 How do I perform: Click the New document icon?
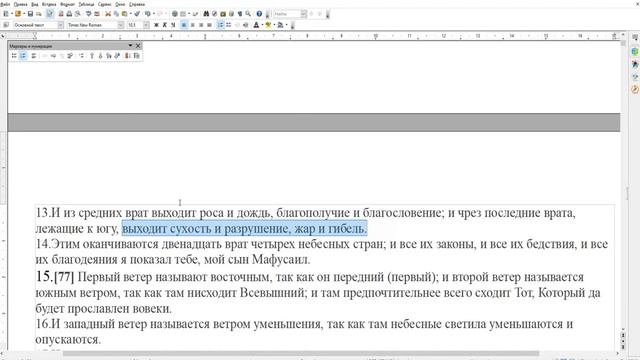[x=6, y=14]
